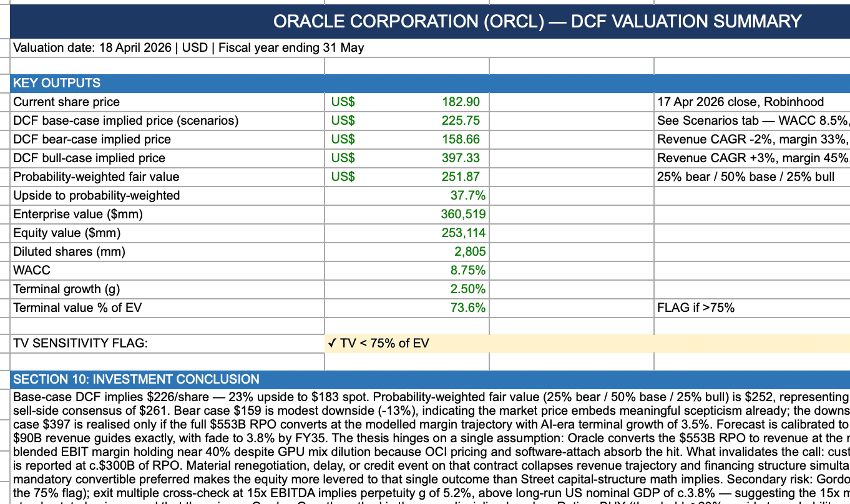Viewport: 850px width, 504px height.
Task: Click the 'Revenue CAGR -2%, margin 33%' note
Action: (x=753, y=139)
